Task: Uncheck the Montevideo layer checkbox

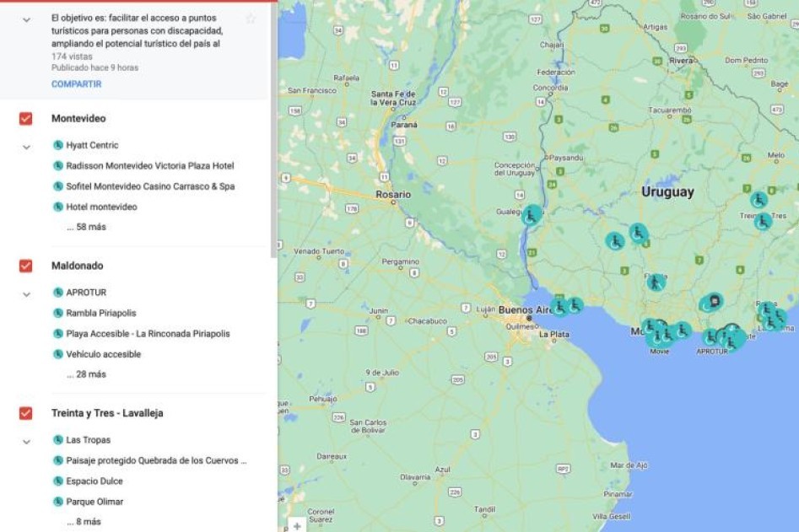Action: click(x=26, y=119)
